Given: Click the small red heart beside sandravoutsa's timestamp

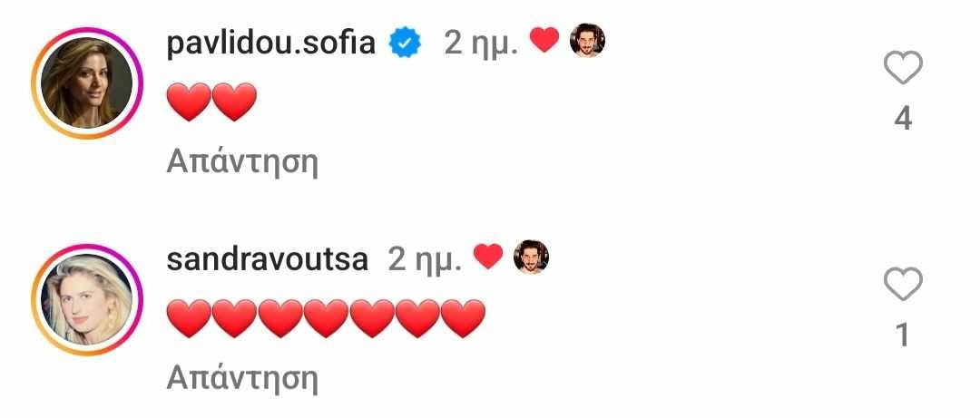Looking at the screenshot, I should tap(488, 257).
